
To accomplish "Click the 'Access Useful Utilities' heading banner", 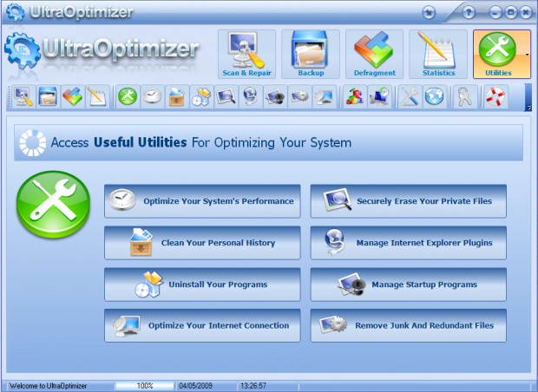I will pos(268,143).
